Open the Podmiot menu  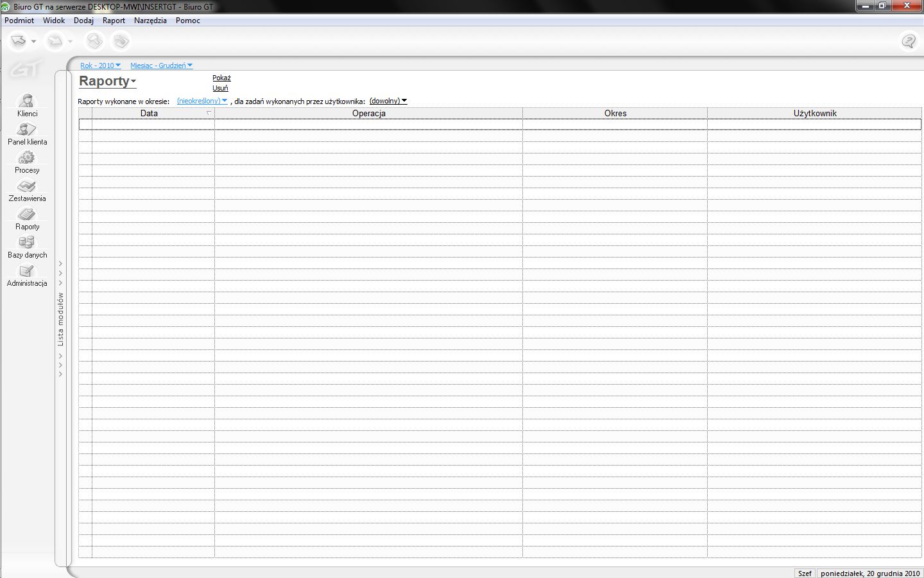point(19,21)
